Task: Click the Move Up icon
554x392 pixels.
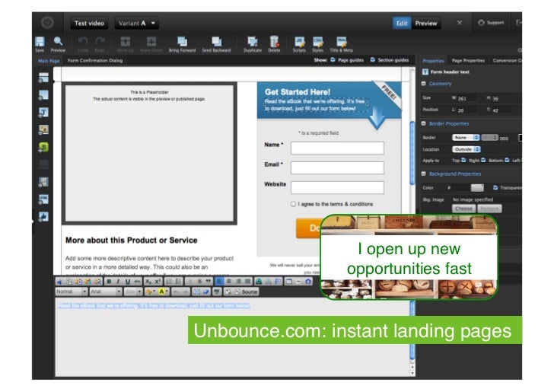Action: point(126,42)
